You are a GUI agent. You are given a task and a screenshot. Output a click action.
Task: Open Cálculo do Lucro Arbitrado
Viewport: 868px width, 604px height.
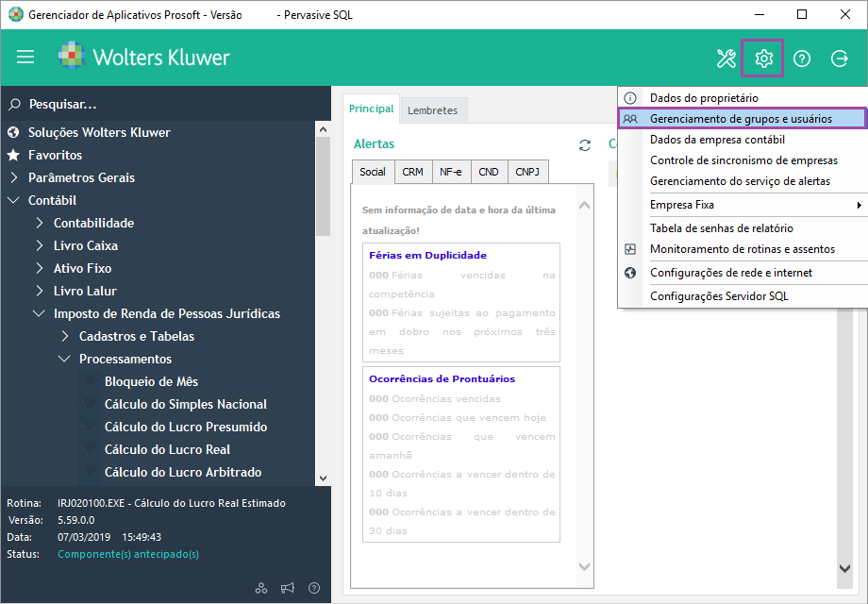183,472
